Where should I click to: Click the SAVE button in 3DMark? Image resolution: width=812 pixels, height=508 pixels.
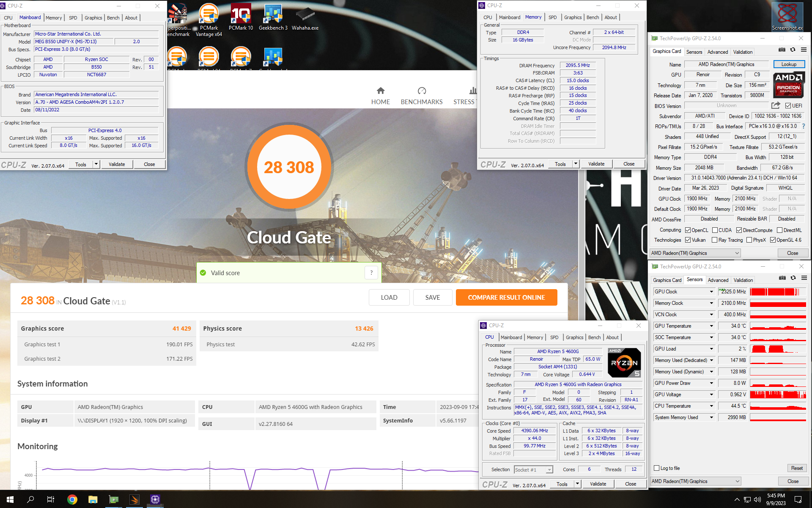point(433,298)
